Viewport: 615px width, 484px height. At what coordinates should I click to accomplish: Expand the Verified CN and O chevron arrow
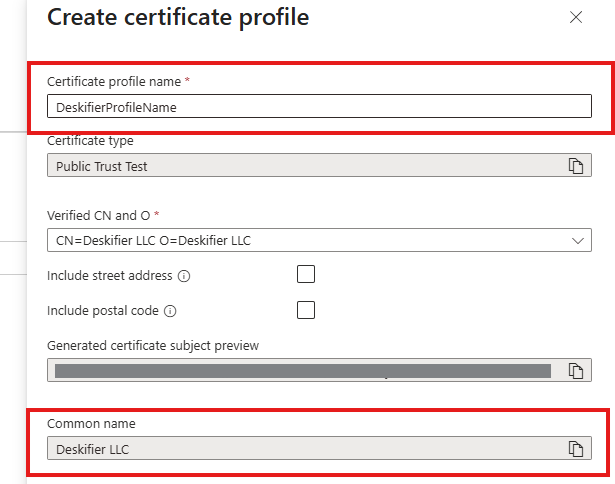pyautogui.click(x=578, y=240)
